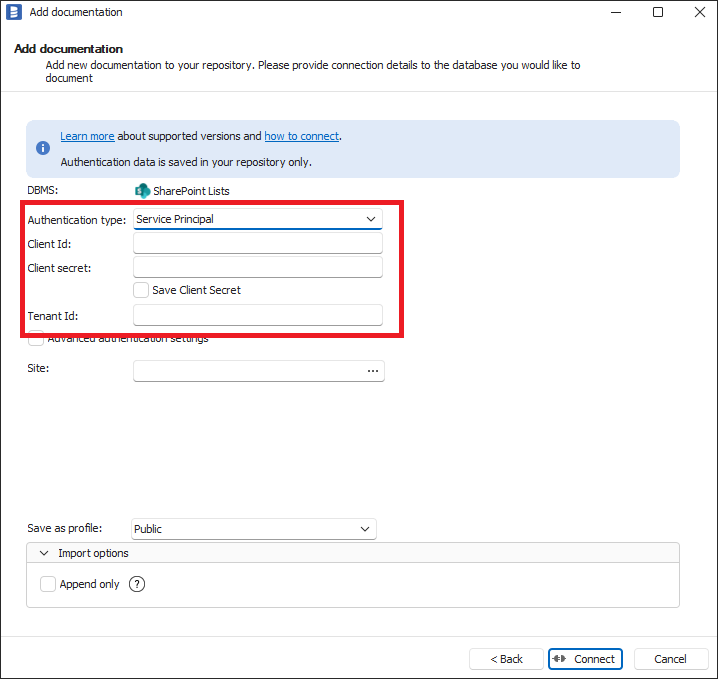Open the Site browse ellipsis button
Image resolution: width=718 pixels, height=679 pixels.
coord(373,371)
